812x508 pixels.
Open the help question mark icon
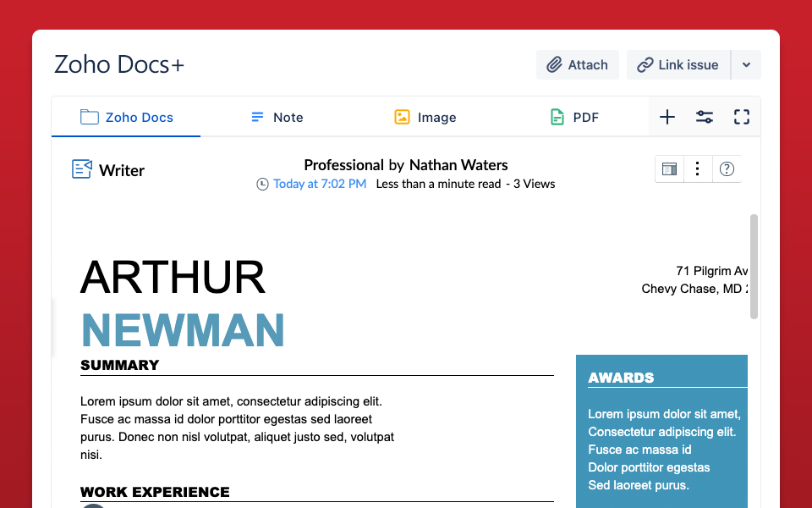click(x=727, y=169)
